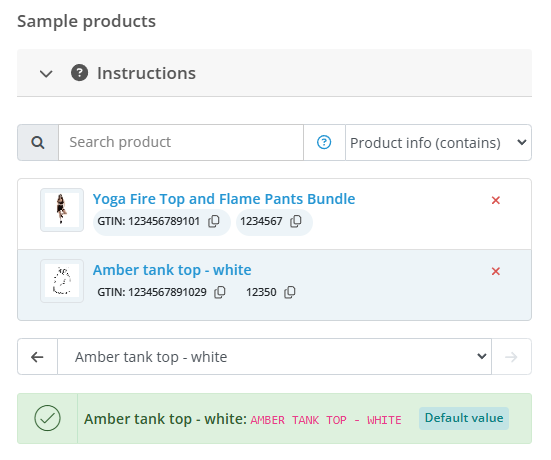
Task: Open the Instructions header text
Action: (x=146, y=73)
